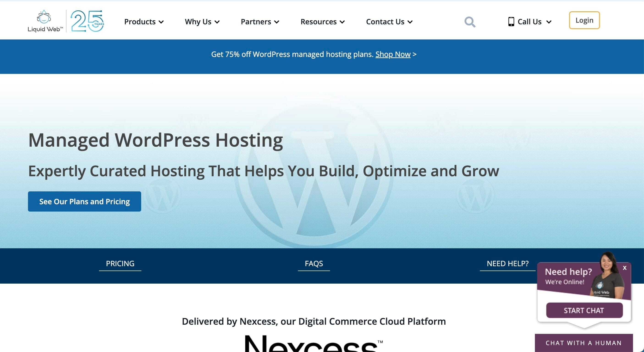This screenshot has width=644, height=352.
Task: Expand the Resources chevron
Action: (342, 22)
